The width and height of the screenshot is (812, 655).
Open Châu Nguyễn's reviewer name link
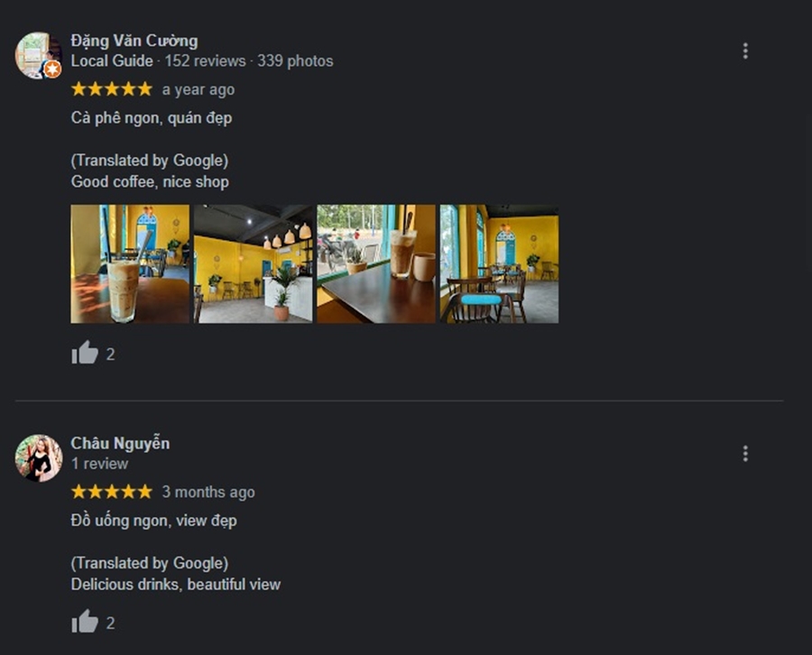120,443
